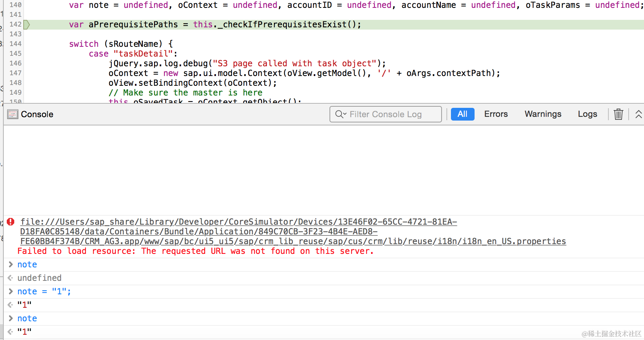644x340 pixels.
Task: Select the 'undefined' console result
Action: pos(39,278)
